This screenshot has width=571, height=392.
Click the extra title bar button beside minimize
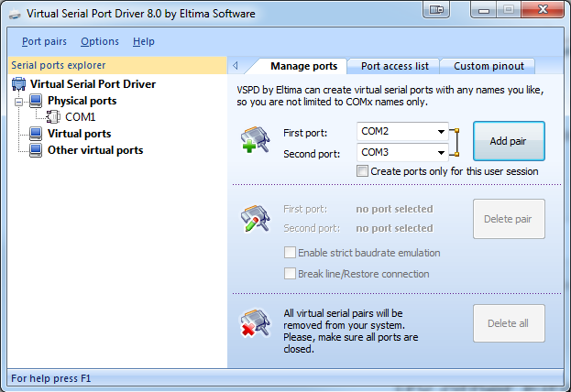tap(436, 9)
